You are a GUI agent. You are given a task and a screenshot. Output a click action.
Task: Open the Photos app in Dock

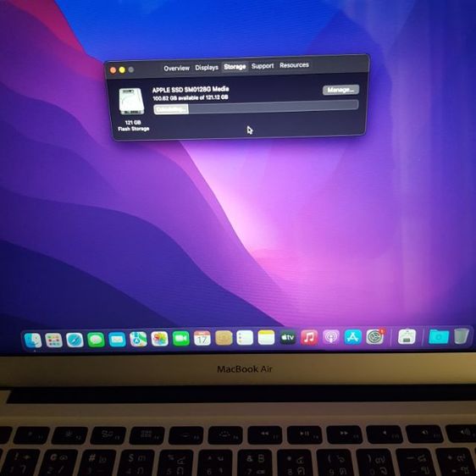click(160, 339)
